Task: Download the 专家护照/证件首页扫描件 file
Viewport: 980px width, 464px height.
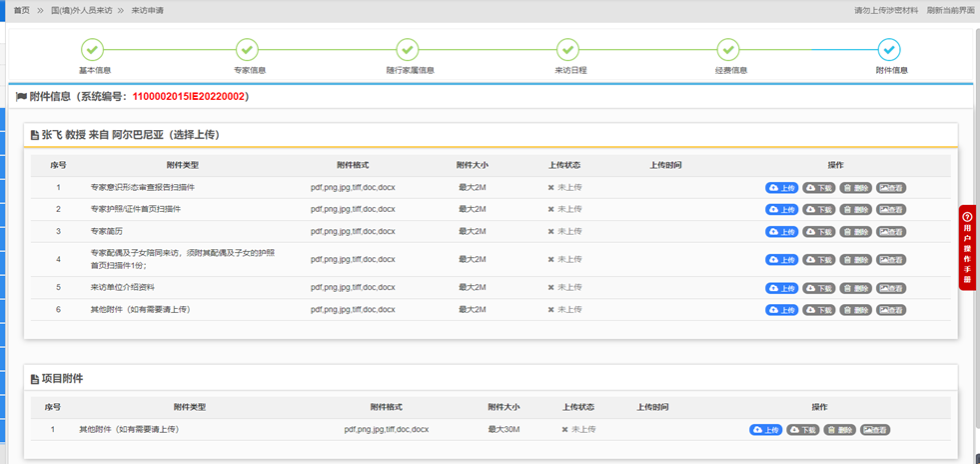Action: [x=818, y=210]
